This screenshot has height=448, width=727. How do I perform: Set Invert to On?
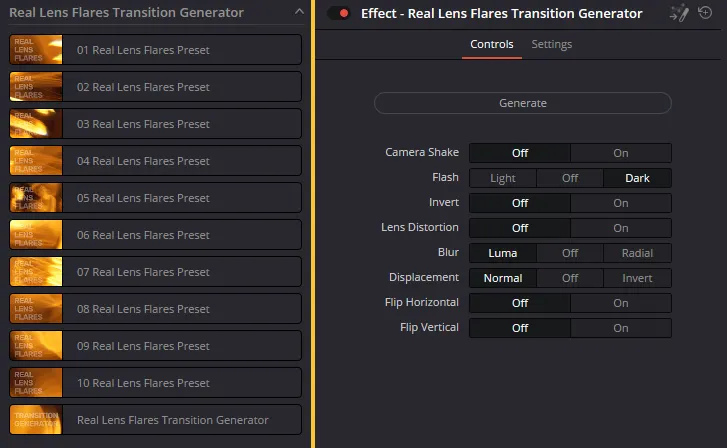pos(621,203)
